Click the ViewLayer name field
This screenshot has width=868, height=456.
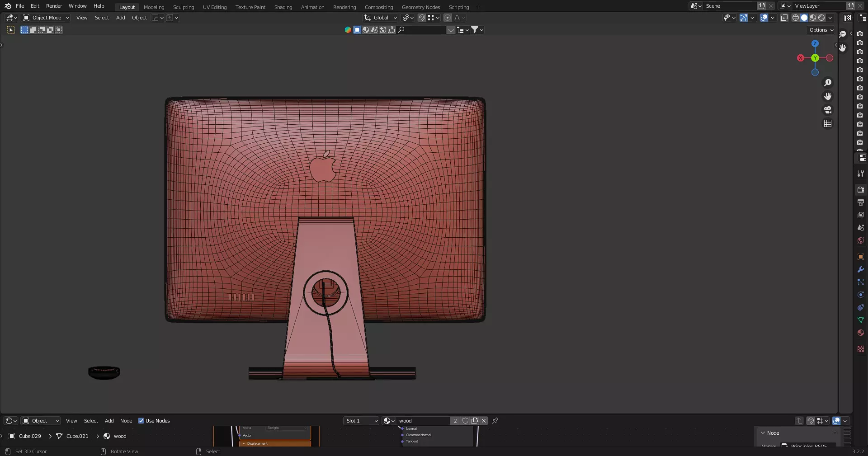pyautogui.click(x=818, y=6)
